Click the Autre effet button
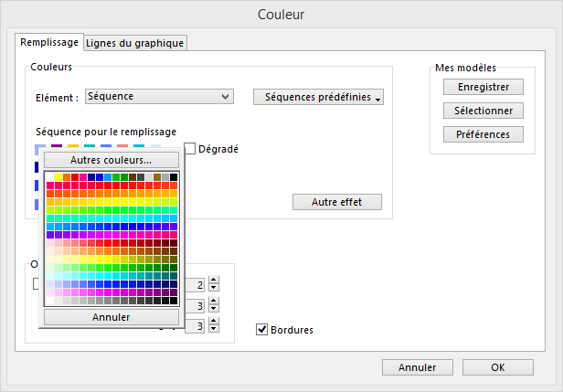563x392 pixels. (337, 202)
